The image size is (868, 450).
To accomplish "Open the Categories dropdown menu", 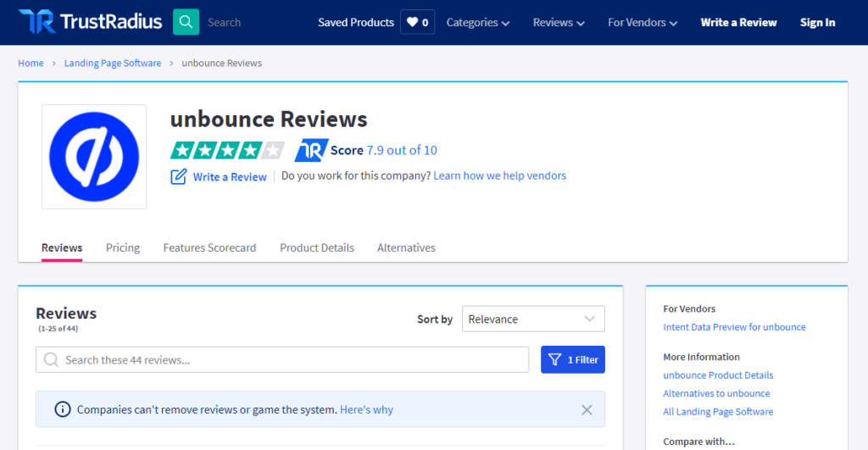I will click(478, 22).
